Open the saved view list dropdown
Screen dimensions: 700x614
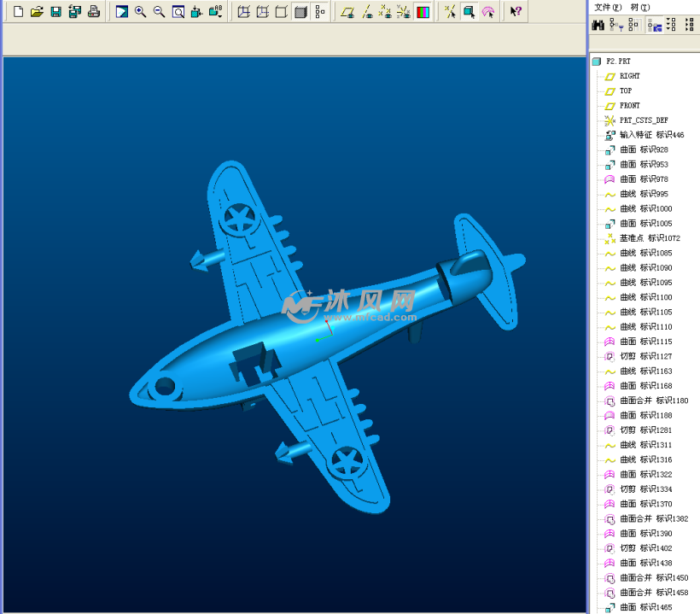(216, 12)
